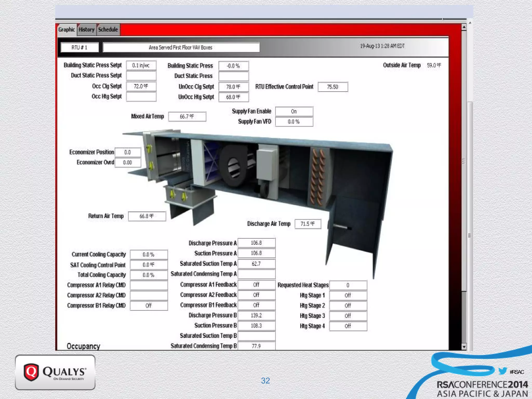Viewport: 532px width, 399px height.
Task: Click the Economizer Position value box
Action: [x=128, y=152]
